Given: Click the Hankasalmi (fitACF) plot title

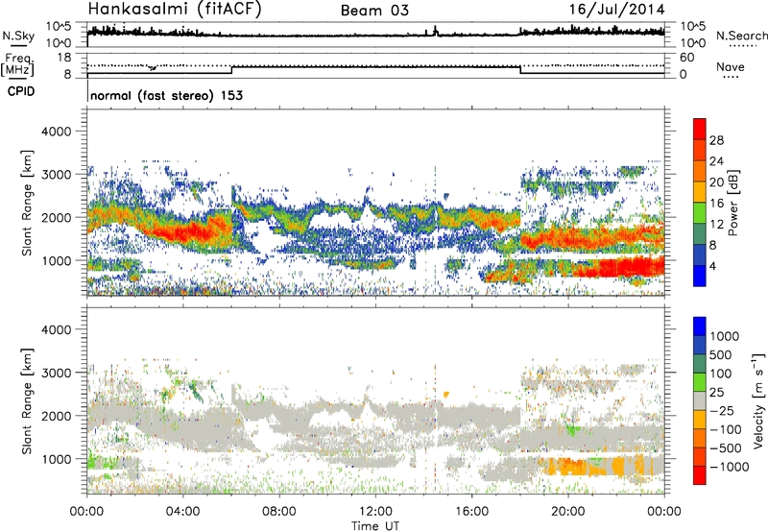Looking at the screenshot, I should 175,9.
